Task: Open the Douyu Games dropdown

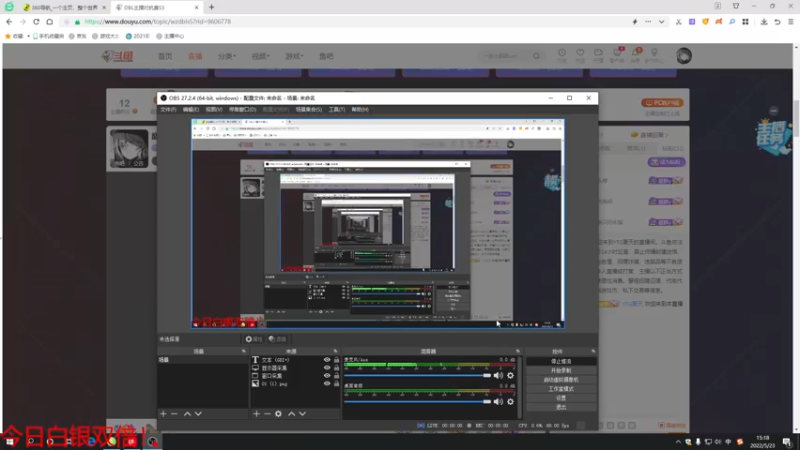Action: (x=294, y=56)
